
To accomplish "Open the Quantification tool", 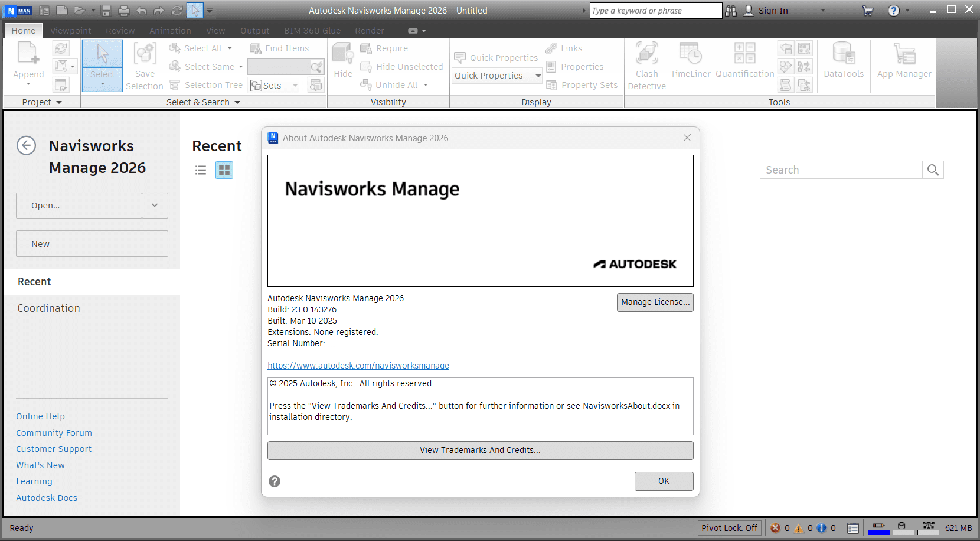I will coord(745,60).
